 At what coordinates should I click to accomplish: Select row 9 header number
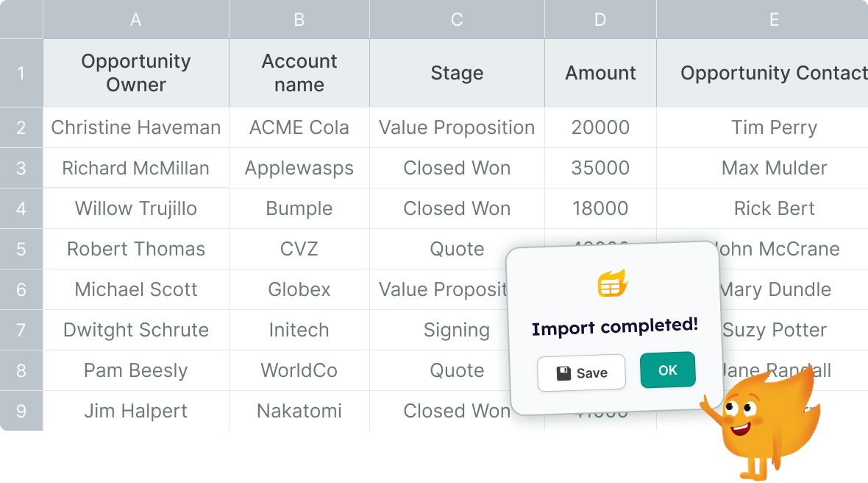(x=21, y=411)
